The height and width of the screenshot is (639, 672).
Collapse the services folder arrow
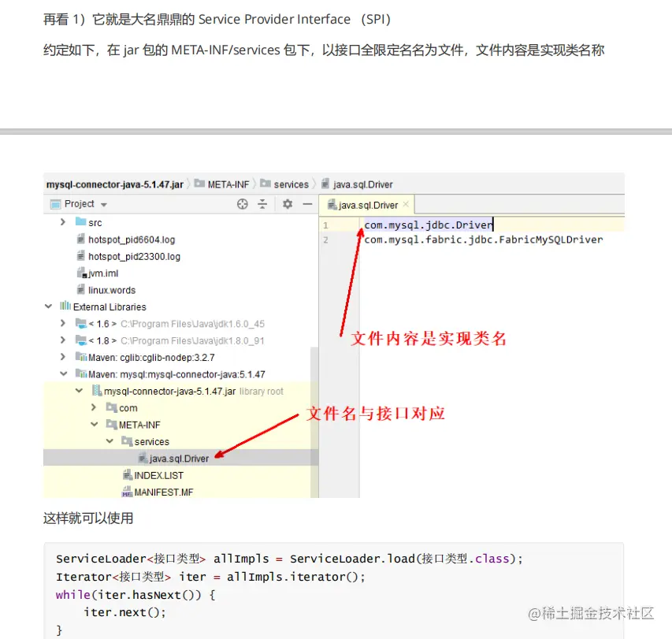(110, 441)
